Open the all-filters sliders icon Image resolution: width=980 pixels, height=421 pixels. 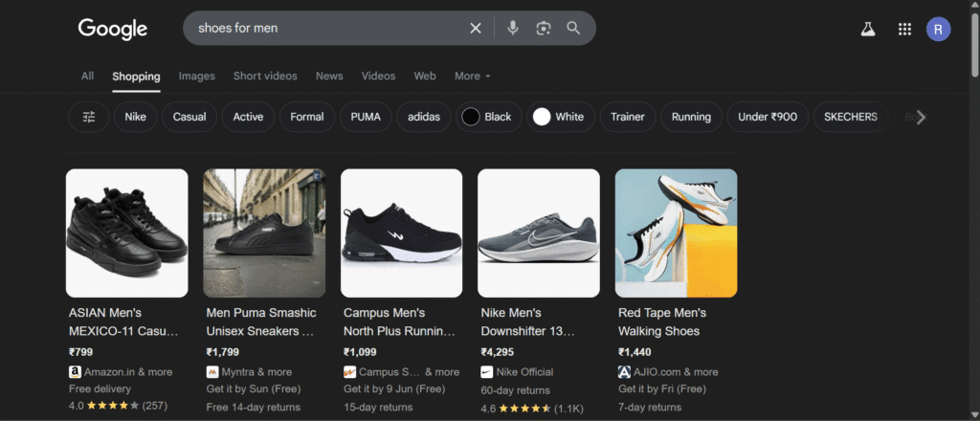(x=89, y=117)
